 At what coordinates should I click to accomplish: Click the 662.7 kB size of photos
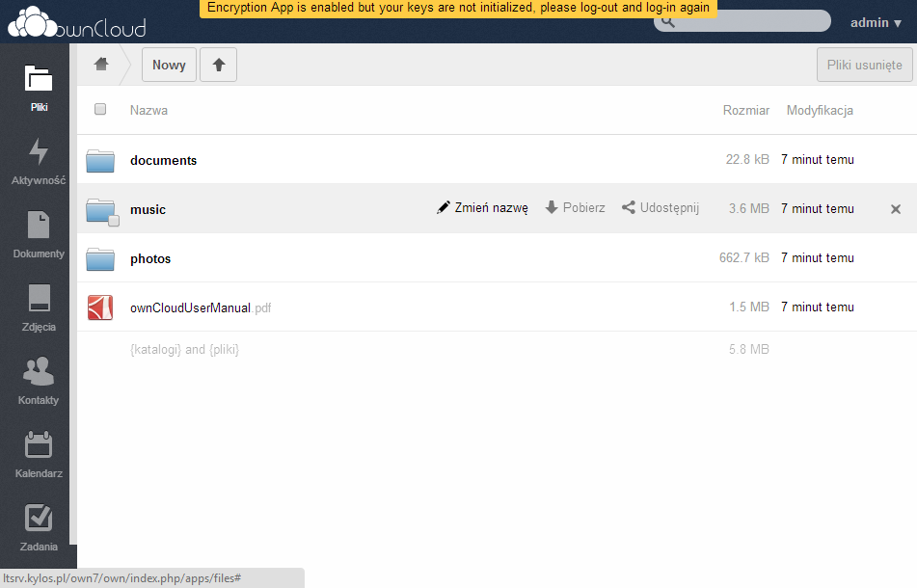743,257
